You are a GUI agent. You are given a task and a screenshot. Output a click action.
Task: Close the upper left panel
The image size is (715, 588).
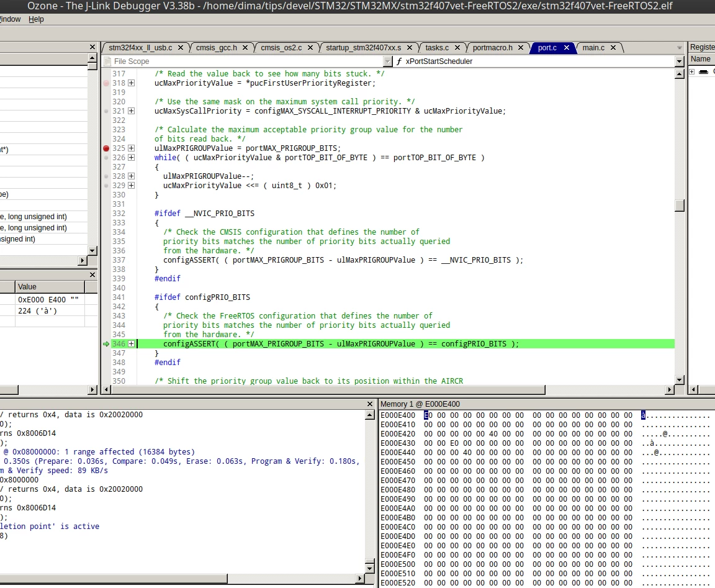click(x=92, y=47)
